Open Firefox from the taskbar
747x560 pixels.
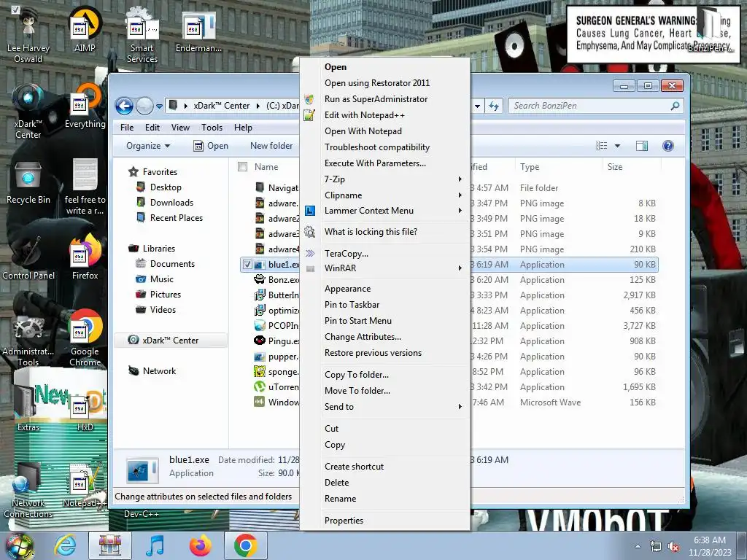200,545
